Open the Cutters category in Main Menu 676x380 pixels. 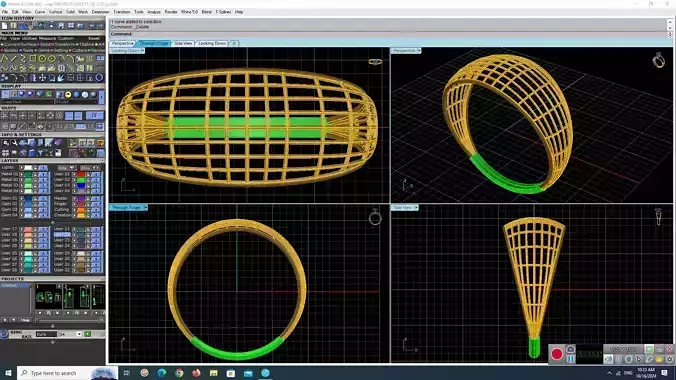[x=79, y=50]
